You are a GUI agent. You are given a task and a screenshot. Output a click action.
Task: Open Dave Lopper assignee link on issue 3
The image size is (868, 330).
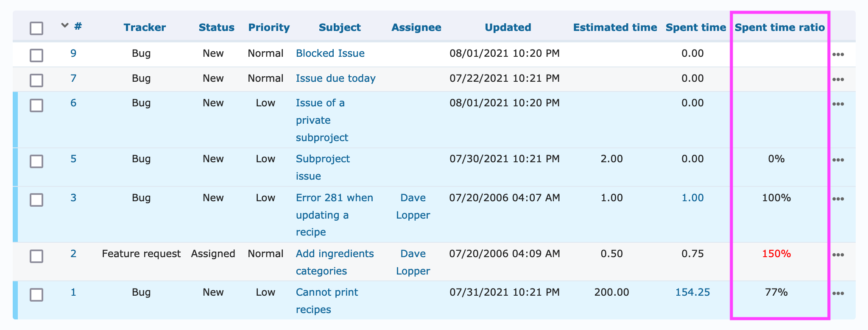pos(413,206)
